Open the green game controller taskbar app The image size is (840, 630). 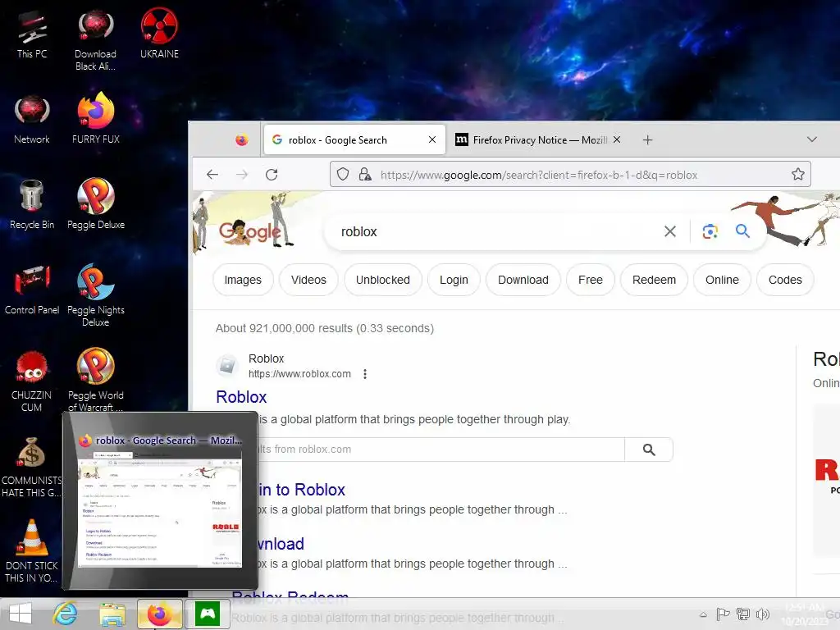point(207,614)
